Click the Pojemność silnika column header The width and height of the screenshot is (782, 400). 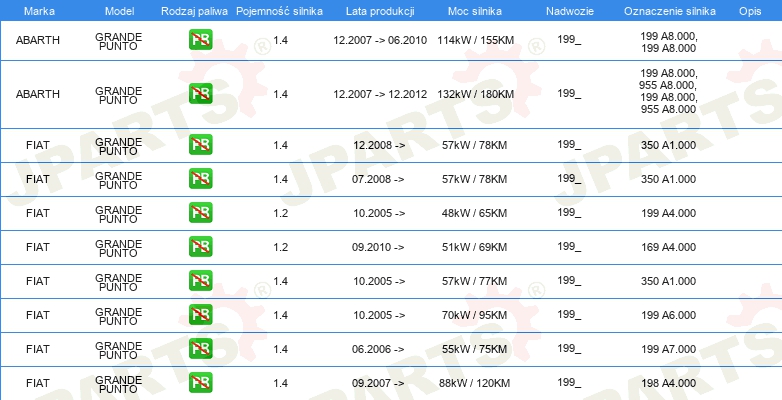(x=279, y=11)
